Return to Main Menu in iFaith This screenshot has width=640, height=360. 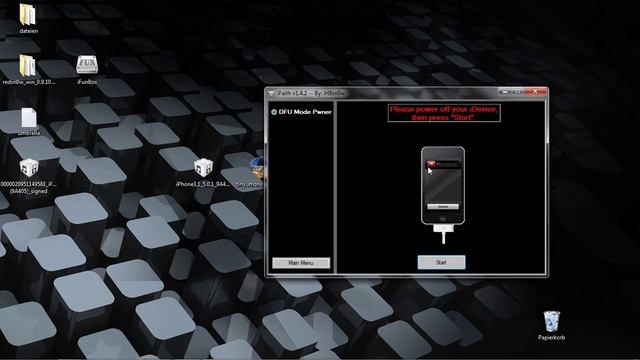pos(301,263)
